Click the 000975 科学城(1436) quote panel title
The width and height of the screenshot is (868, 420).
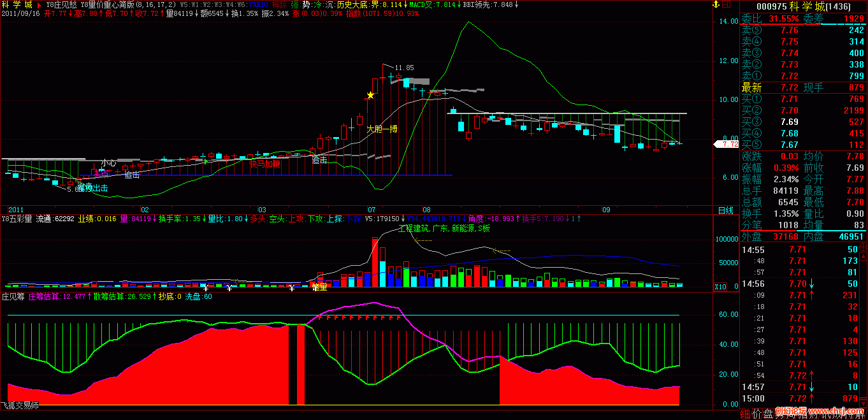[803, 6]
